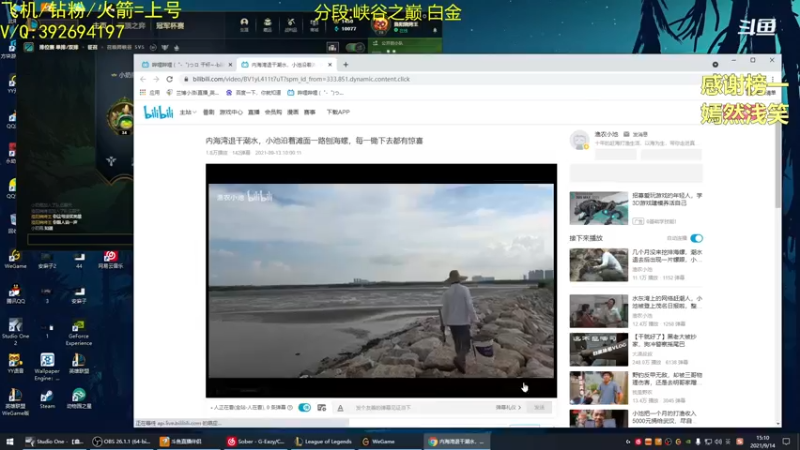Open the Chrome profile icon in the title bar

715,64
